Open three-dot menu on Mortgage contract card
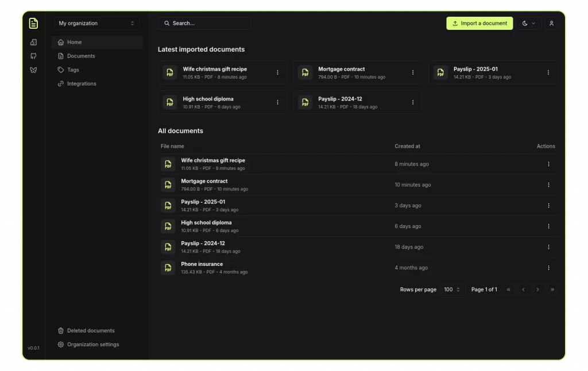 pyautogui.click(x=412, y=72)
